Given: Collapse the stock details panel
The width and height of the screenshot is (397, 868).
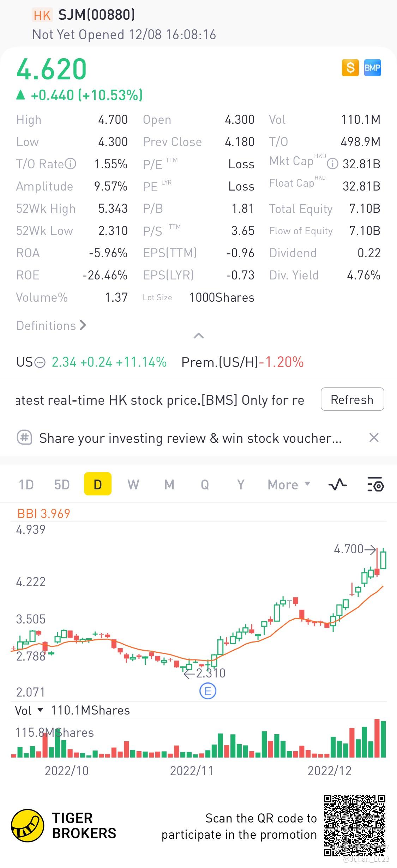Looking at the screenshot, I should coord(199,336).
